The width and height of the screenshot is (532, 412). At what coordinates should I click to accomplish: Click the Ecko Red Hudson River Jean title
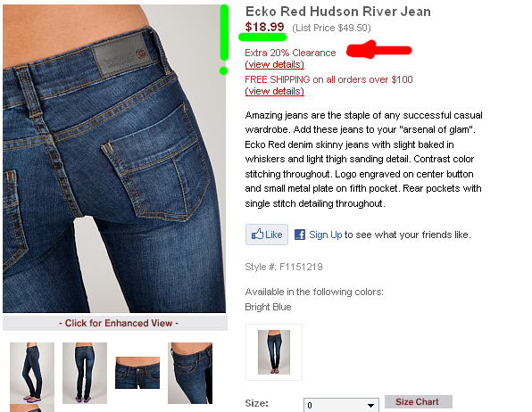point(338,12)
